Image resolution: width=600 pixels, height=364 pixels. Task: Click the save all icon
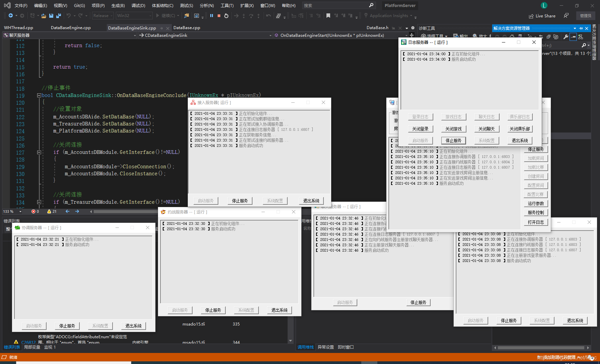59,16
